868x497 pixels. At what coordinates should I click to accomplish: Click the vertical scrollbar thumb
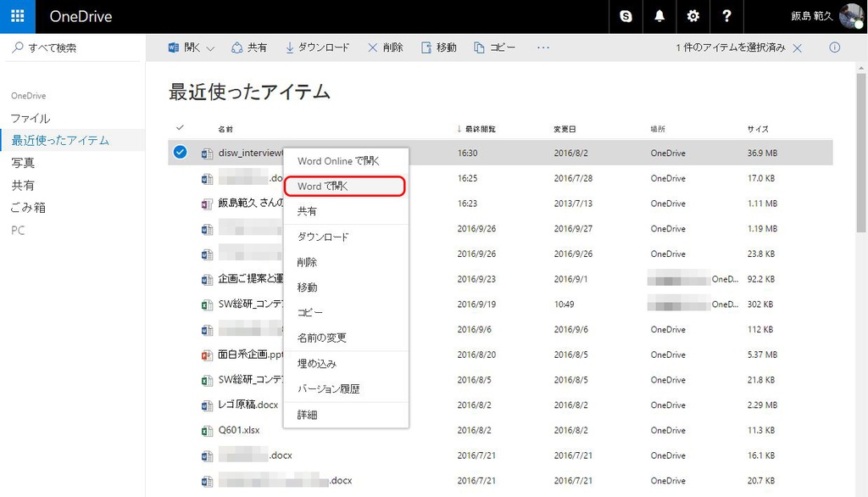click(x=861, y=153)
